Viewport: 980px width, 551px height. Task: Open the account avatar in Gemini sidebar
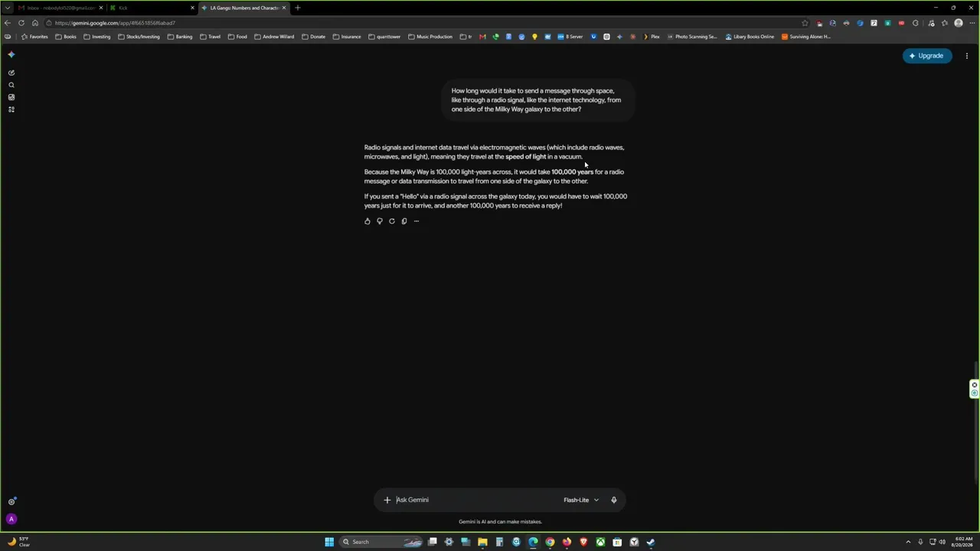11,519
